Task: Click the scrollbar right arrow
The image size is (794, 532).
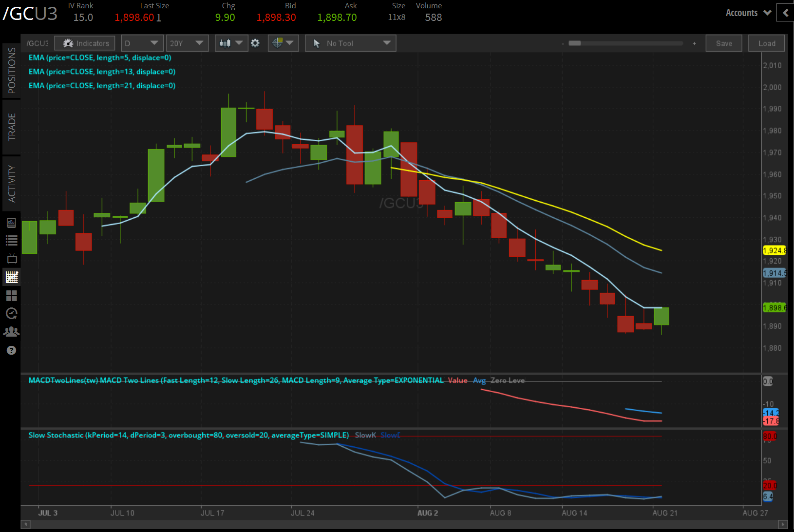Action: click(x=783, y=524)
